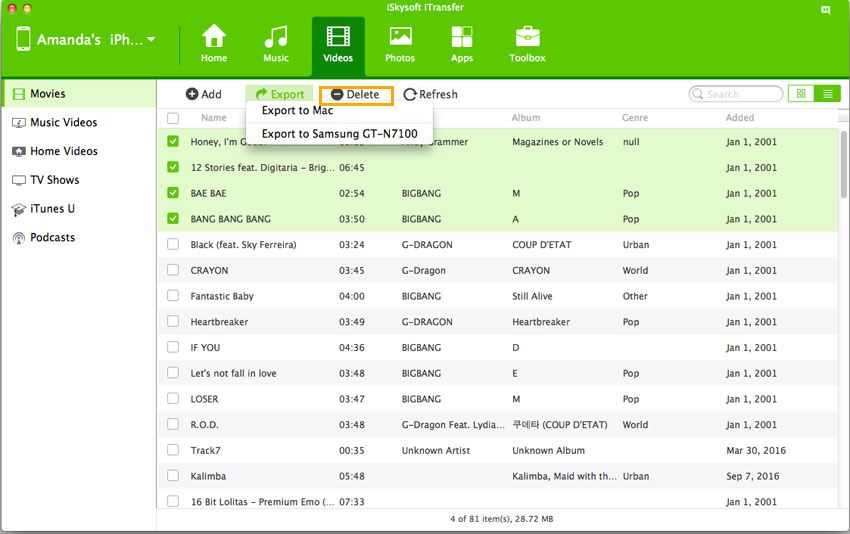Check the Let's not fall in love checkbox
This screenshot has height=534, width=850.
(x=173, y=372)
